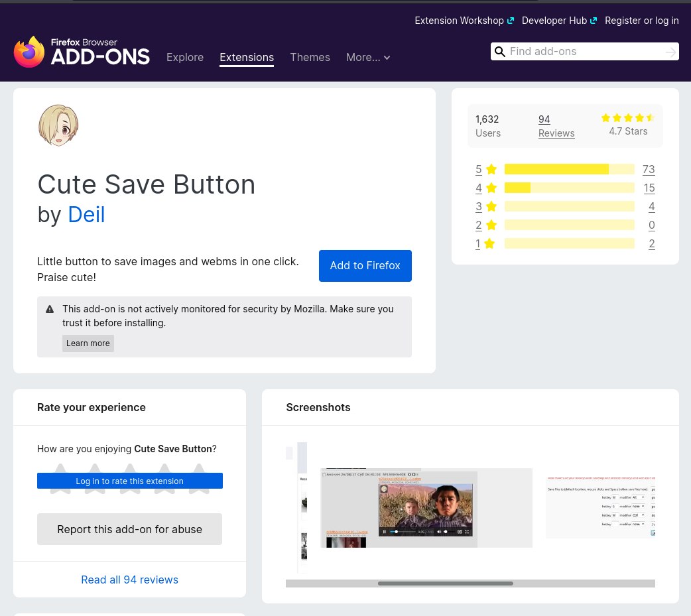Click Report this add-on for abuse
The width and height of the screenshot is (691, 616).
129,529
